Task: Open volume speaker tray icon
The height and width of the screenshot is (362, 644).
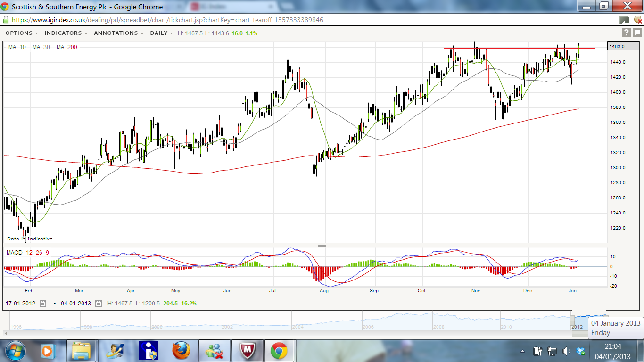Action: pos(566,351)
